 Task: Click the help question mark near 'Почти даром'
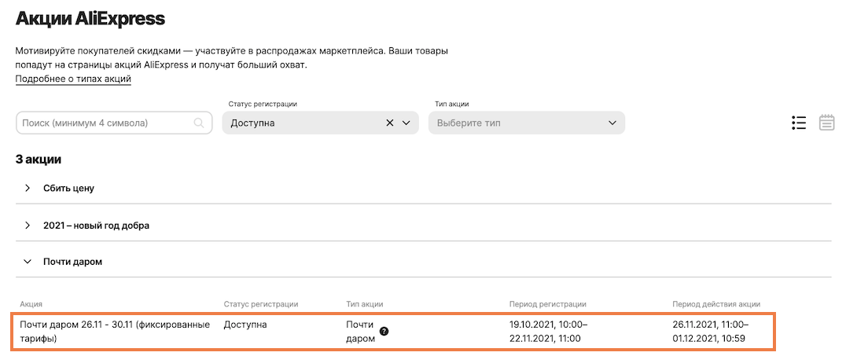tap(384, 332)
